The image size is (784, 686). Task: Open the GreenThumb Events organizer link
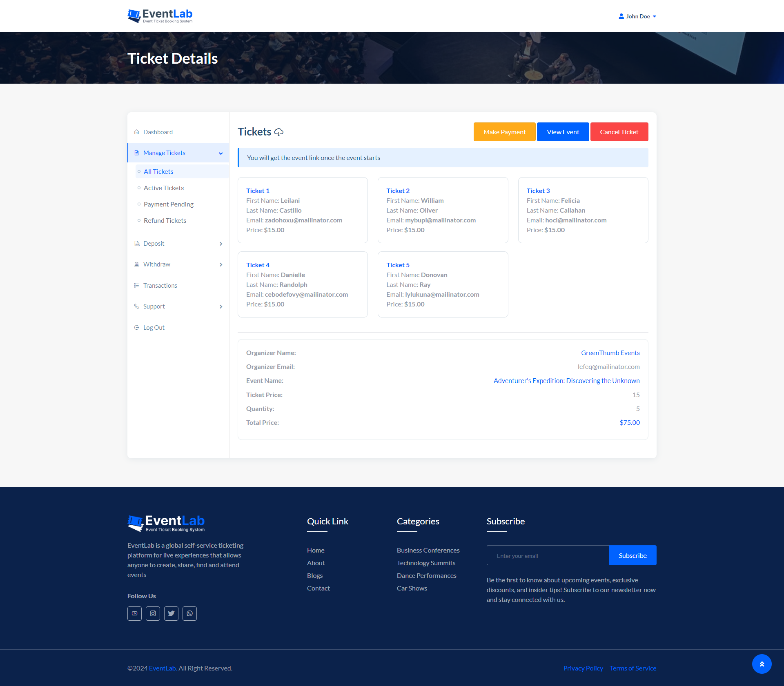[610, 353]
